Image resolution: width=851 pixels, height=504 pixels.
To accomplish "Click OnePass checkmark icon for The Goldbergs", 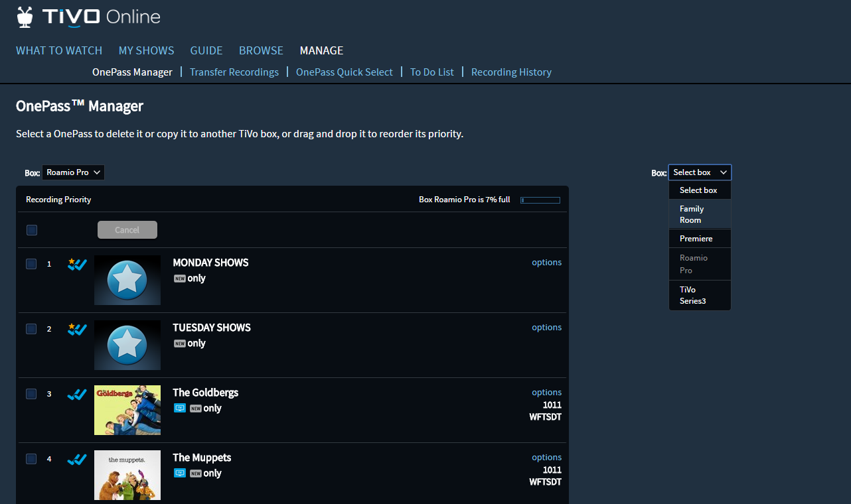I will click(x=78, y=395).
